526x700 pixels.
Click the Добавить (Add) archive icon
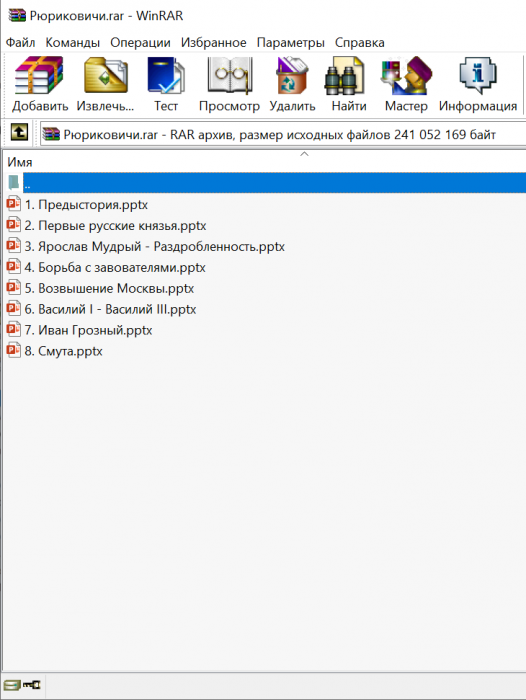[39, 76]
